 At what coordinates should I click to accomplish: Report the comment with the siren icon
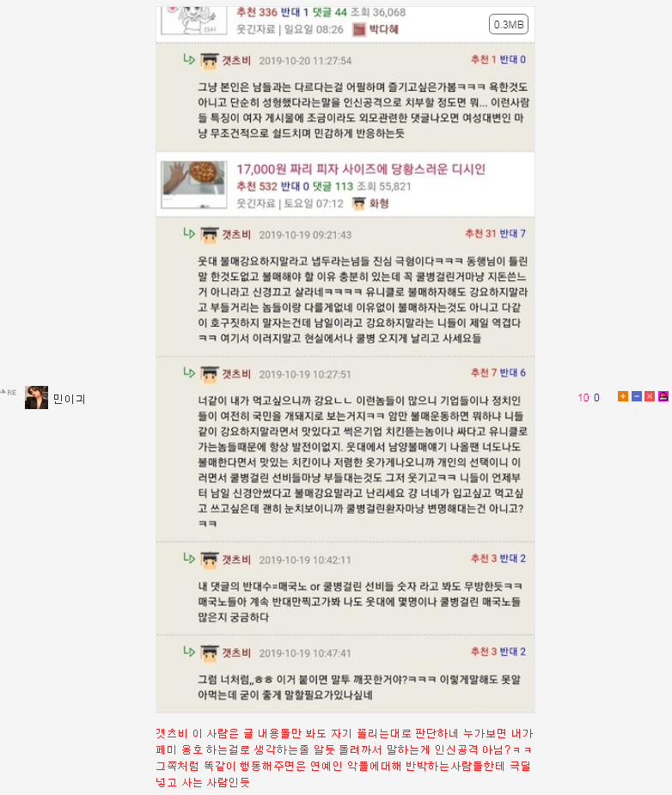coord(663,396)
